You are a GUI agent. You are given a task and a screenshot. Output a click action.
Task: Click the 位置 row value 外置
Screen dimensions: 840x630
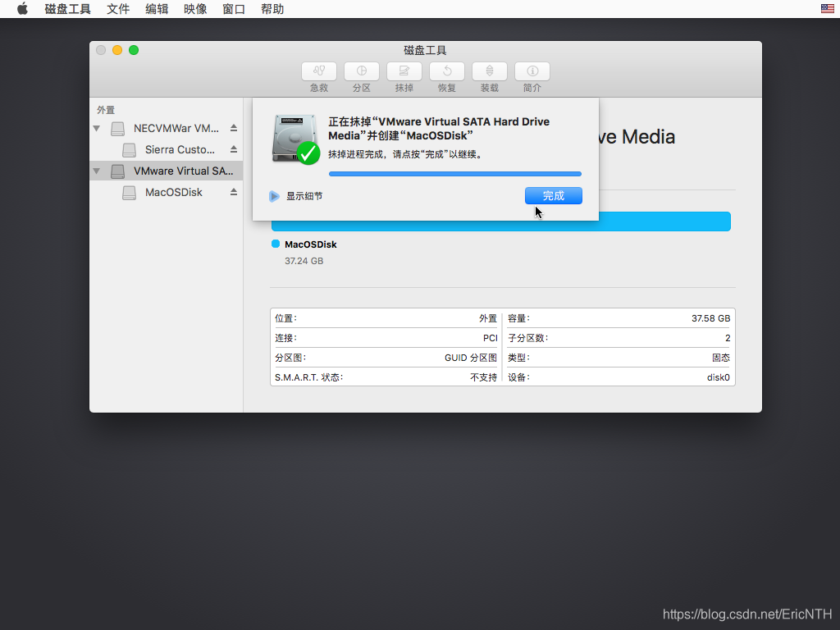(x=488, y=318)
